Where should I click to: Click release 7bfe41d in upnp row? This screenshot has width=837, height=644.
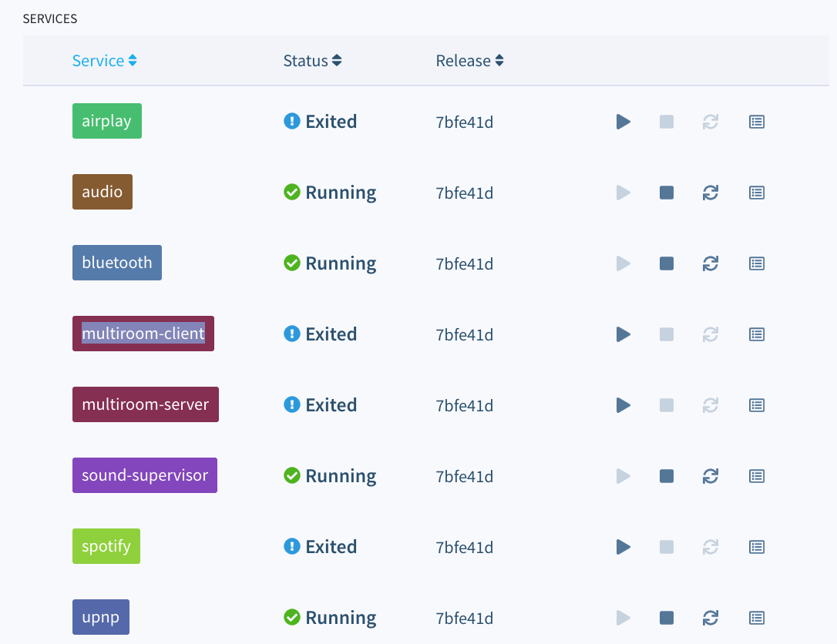point(465,619)
